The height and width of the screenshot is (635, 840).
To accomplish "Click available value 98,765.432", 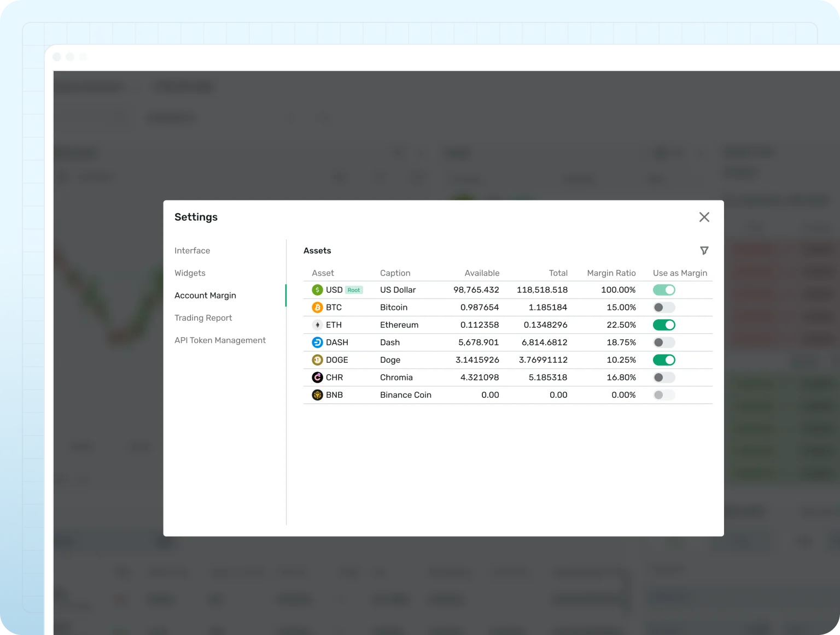I will tap(476, 290).
